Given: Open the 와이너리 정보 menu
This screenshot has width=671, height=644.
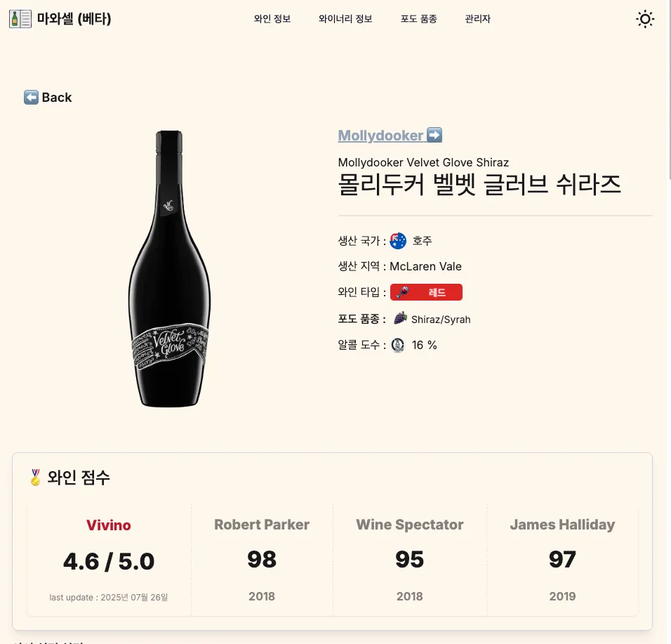Looking at the screenshot, I should 345,19.
